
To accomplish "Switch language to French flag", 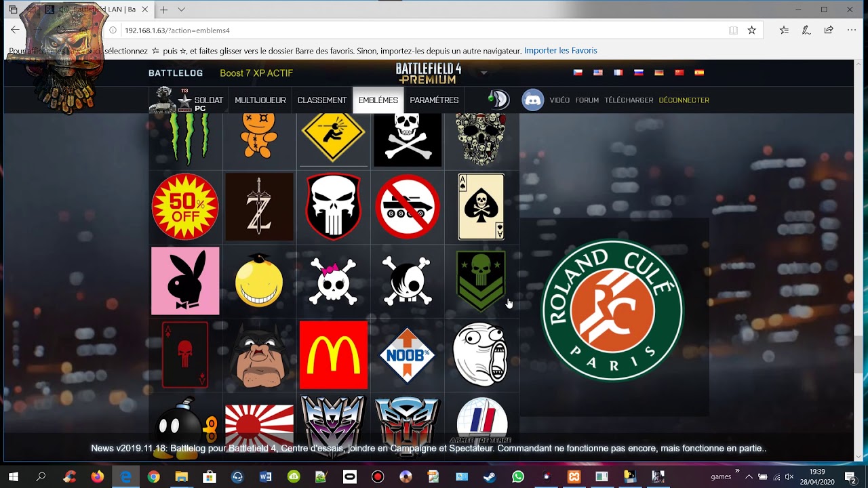I will coord(618,73).
